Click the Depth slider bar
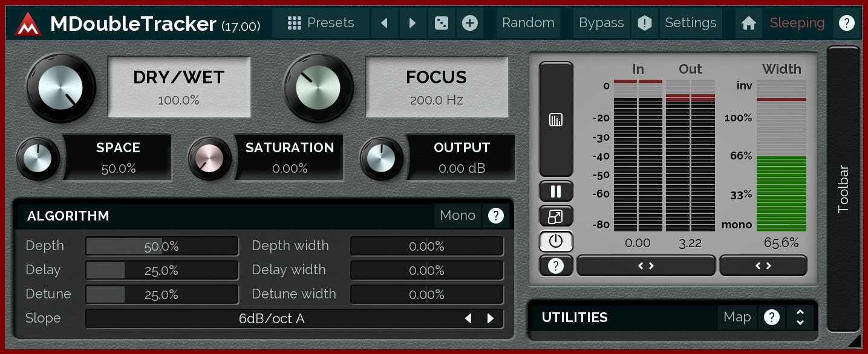 tap(162, 246)
